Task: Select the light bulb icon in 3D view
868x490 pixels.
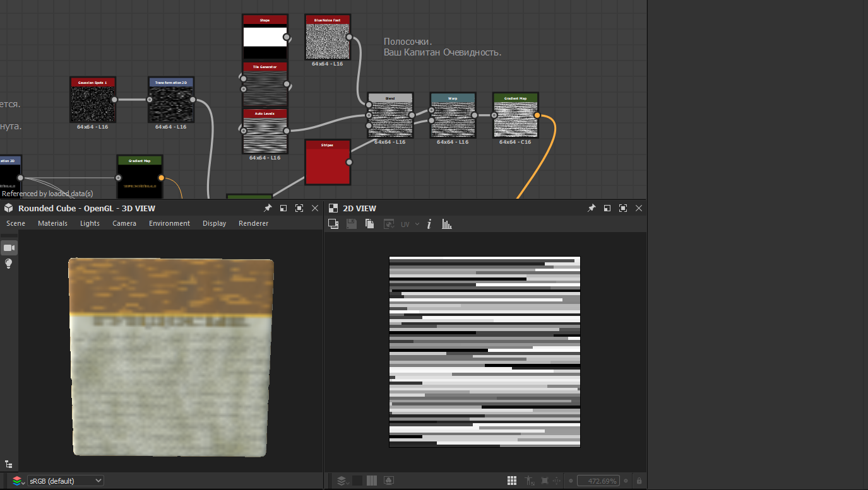Action: (9, 264)
